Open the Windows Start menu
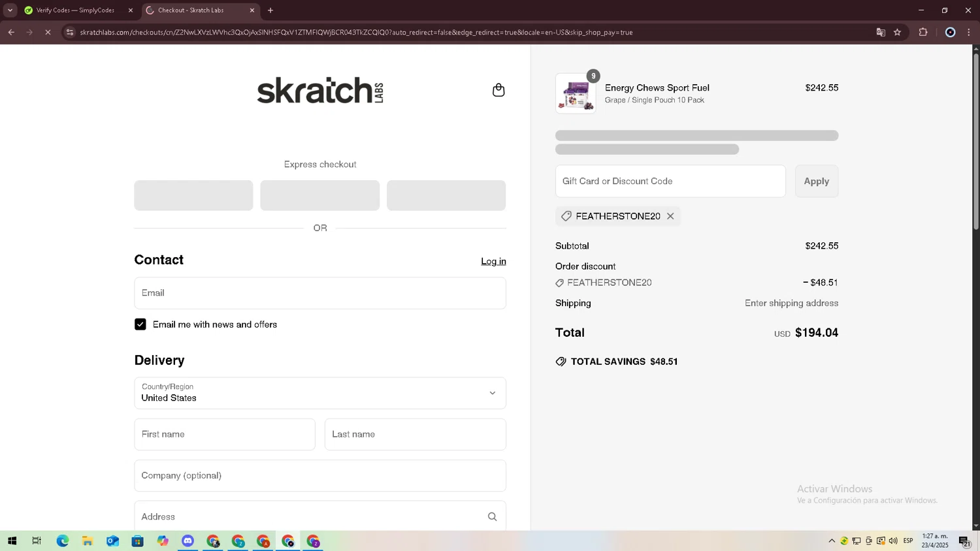 12,541
